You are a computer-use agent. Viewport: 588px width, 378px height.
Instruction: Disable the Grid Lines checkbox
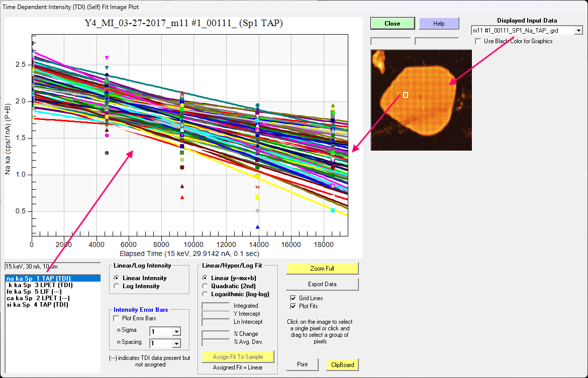(293, 298)
